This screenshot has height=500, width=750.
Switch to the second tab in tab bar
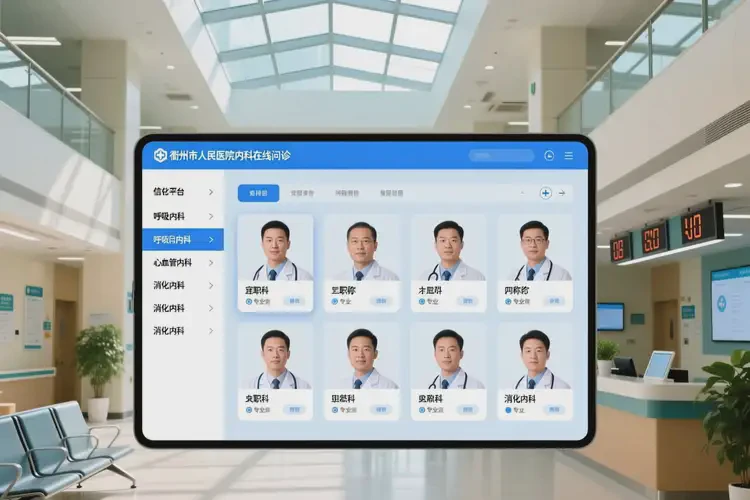302,193
